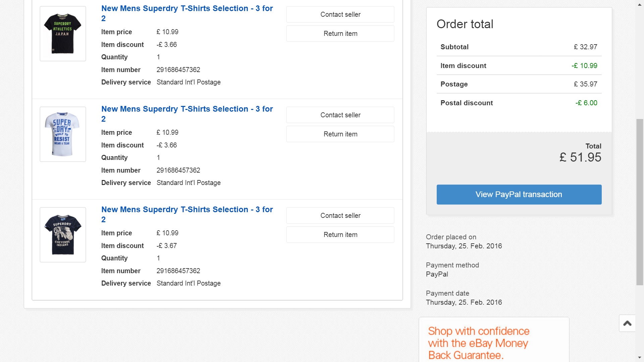Contact seller for the Cheyenne Indians shirt
The width and height of the screenshot is (644, 362).
[x=340, y=216]
